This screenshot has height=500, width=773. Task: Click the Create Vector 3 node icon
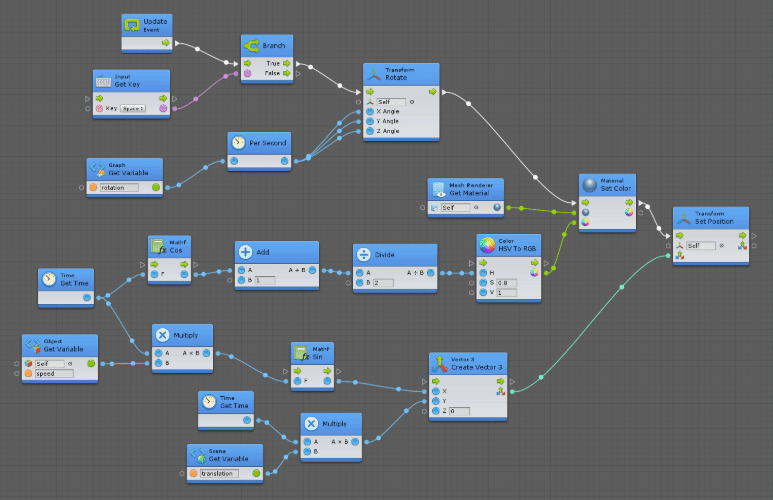point(440,365)
